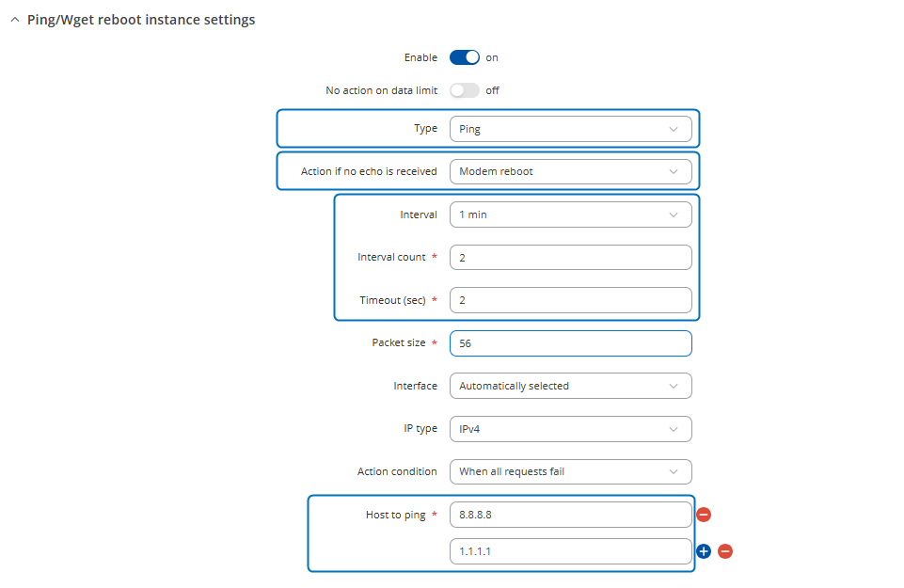Click the Ping/Wget reboot instance settings heading
904x588 pixels.
139,20
